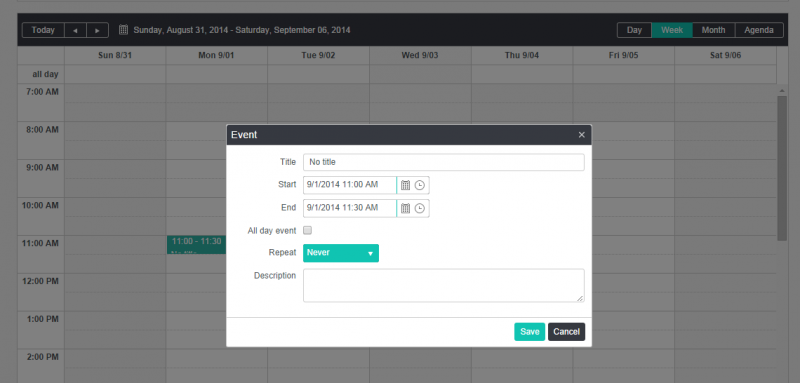This screenshot has height=383, width=800.
Task: Click the Sat 9/06 column header
Action: point(725,56)
